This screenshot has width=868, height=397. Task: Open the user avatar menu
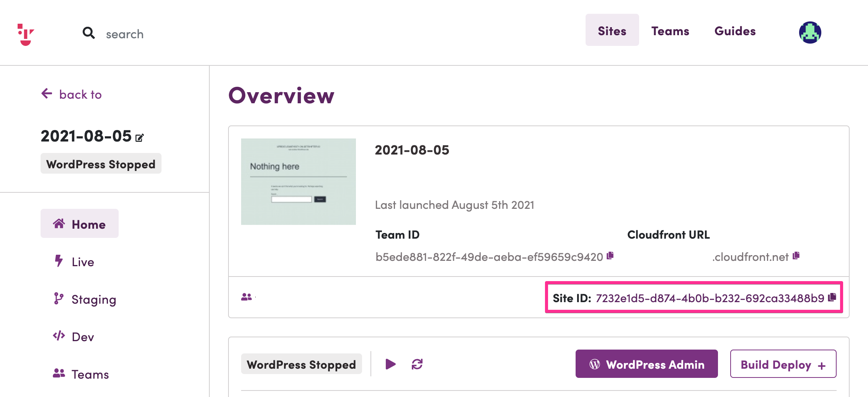810,33
